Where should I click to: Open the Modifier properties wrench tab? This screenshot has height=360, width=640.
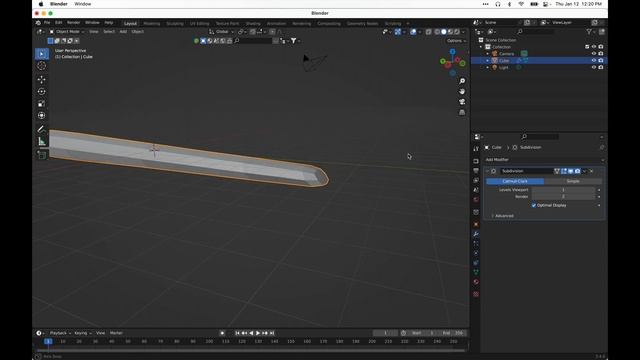476,234
